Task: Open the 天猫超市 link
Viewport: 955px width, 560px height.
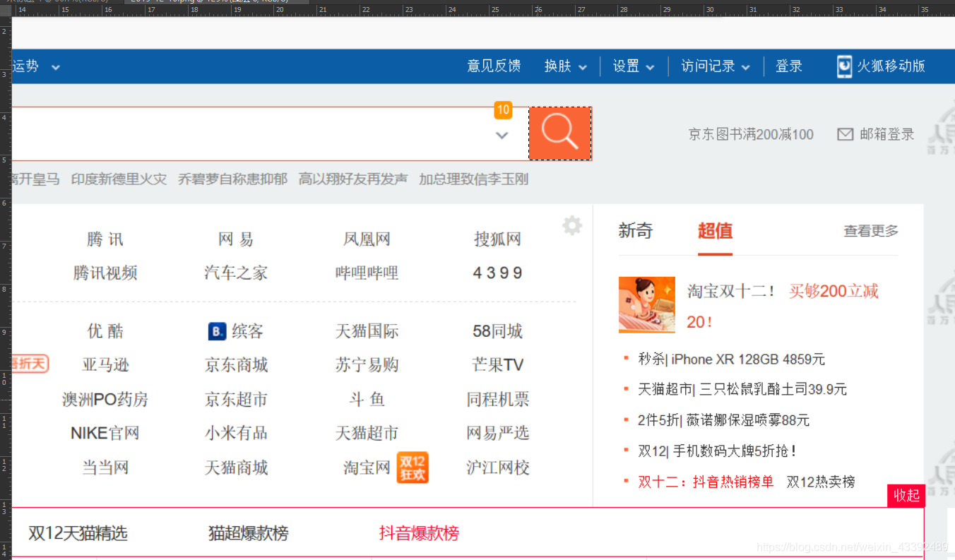Action: coord(367,433)
